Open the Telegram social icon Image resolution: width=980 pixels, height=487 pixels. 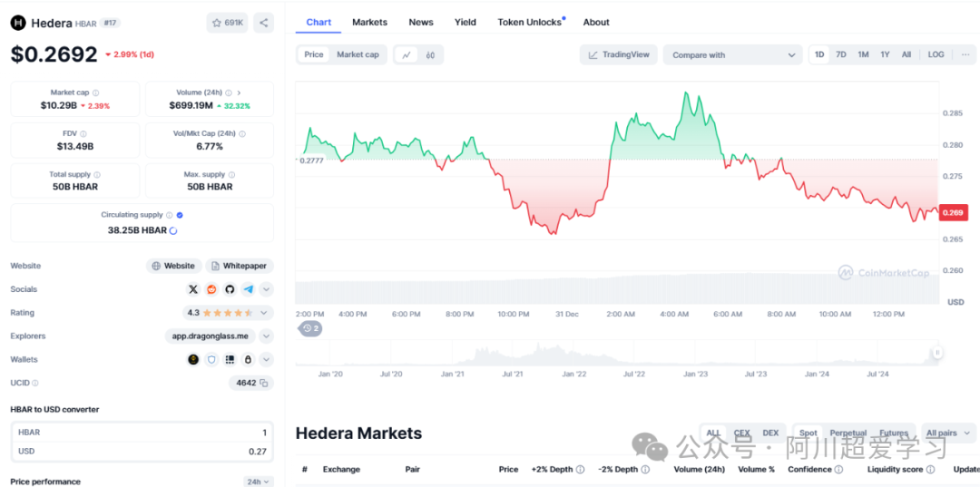click(x=248, y=289)
